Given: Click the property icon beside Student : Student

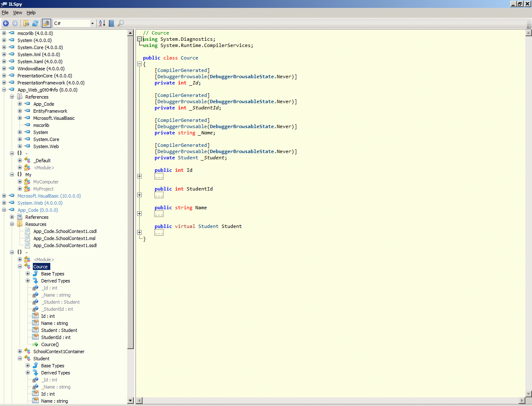Looking at the screenshot, I should pyautogui.click(x=35, y=330).
